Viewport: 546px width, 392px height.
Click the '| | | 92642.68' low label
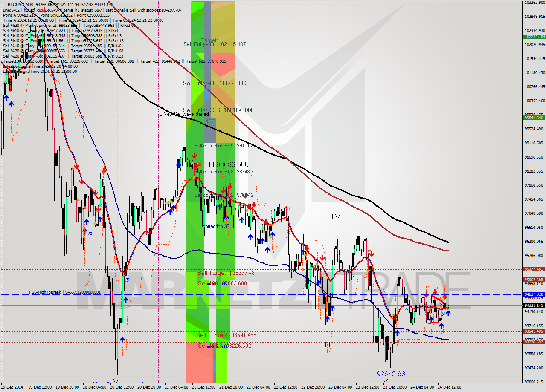pyautogui.click(x=385, y=374)
